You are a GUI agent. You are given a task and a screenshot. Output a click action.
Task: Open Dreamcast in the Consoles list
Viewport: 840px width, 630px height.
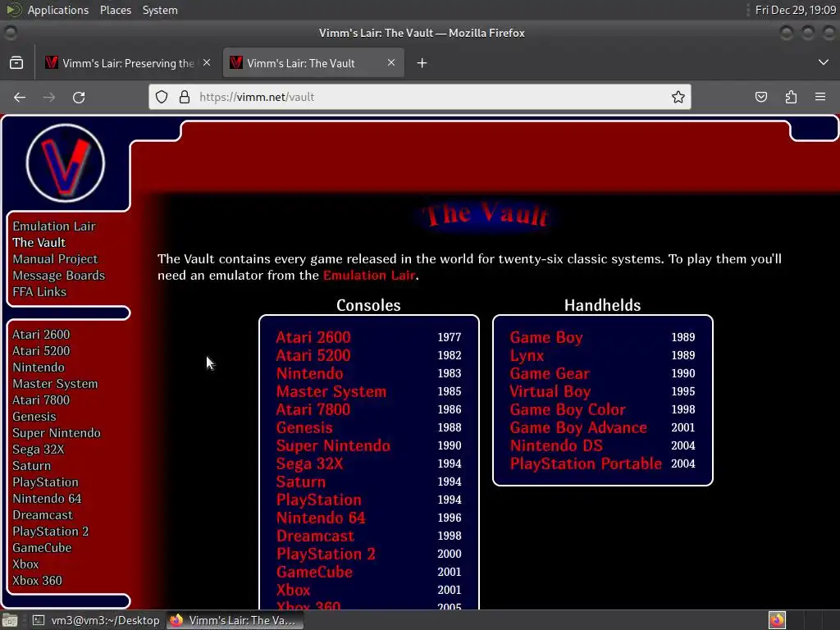(x=316, y=536)
